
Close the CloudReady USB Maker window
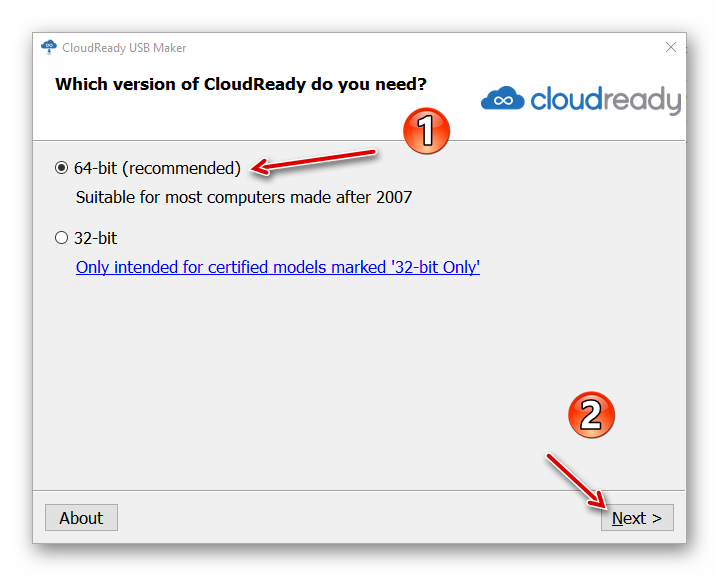pyautogui.click(x=670, y=47)
